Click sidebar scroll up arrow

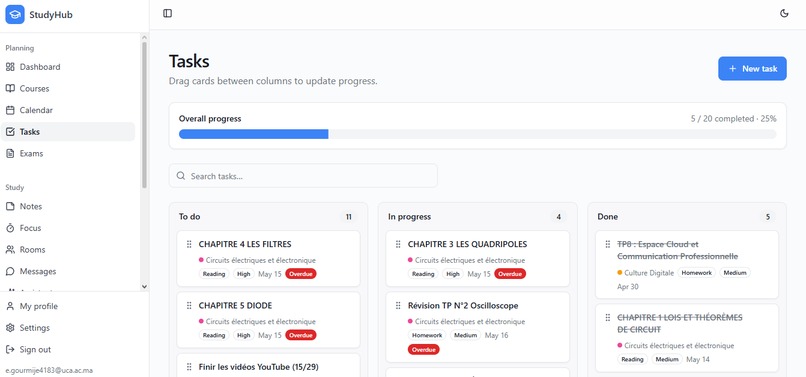pyautogui.click(x=144, y=37)
